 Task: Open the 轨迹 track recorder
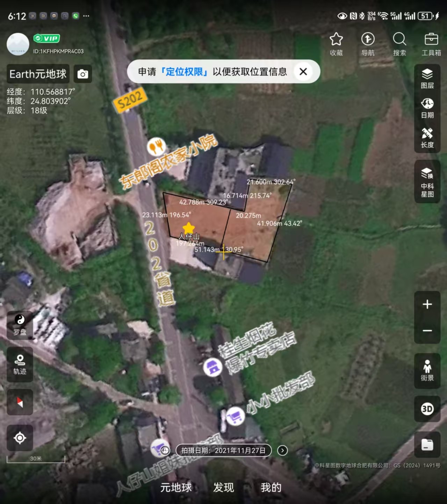(20, 364)
